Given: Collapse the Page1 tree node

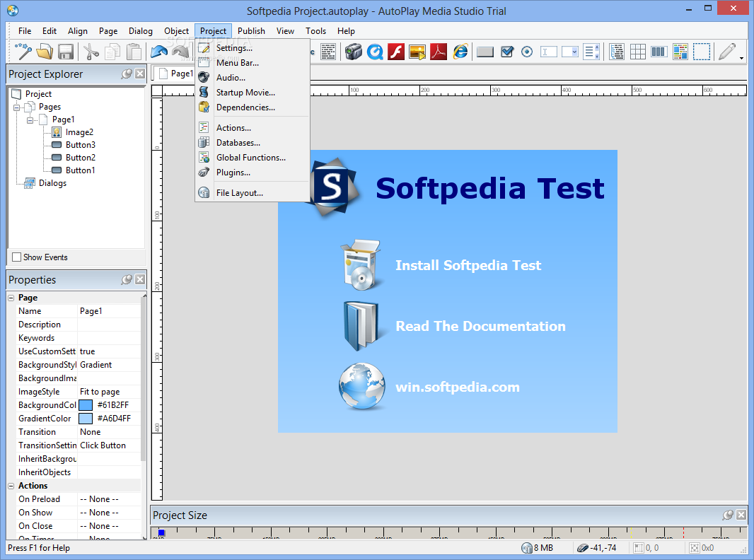Looking at the screenshot, I should point(30,120).
